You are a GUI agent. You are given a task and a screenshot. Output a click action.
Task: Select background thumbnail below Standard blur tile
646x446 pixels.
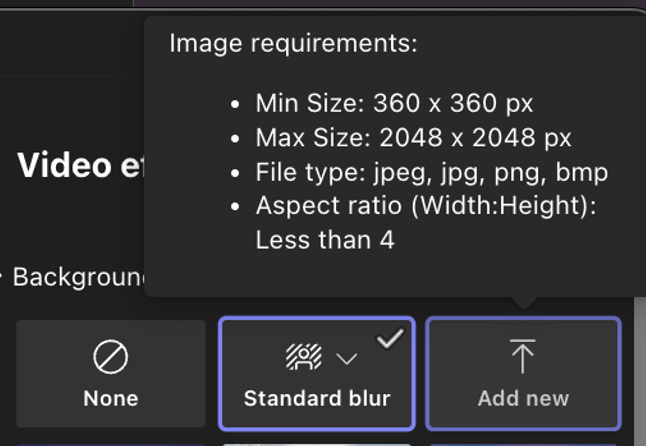pos(316,442)
